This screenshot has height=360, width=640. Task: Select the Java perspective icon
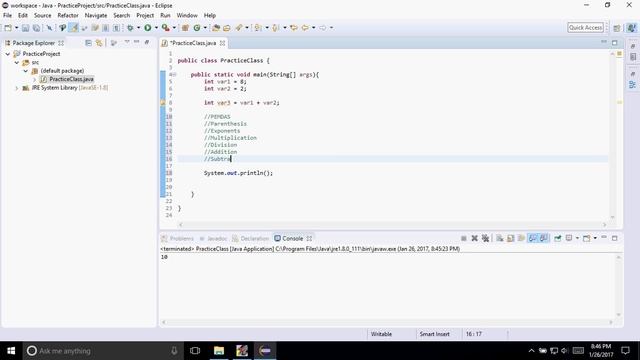click(631, 28)
